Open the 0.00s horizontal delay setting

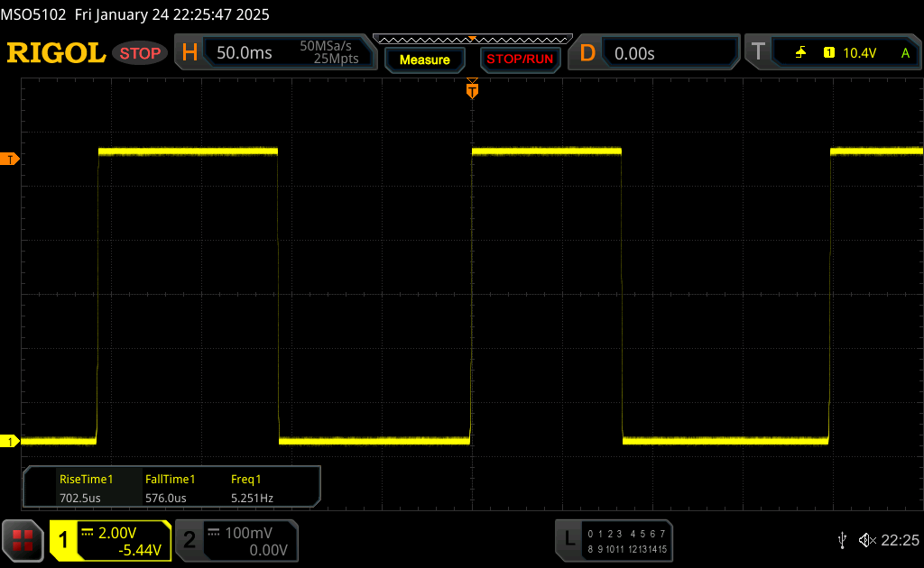pos(634,53)
